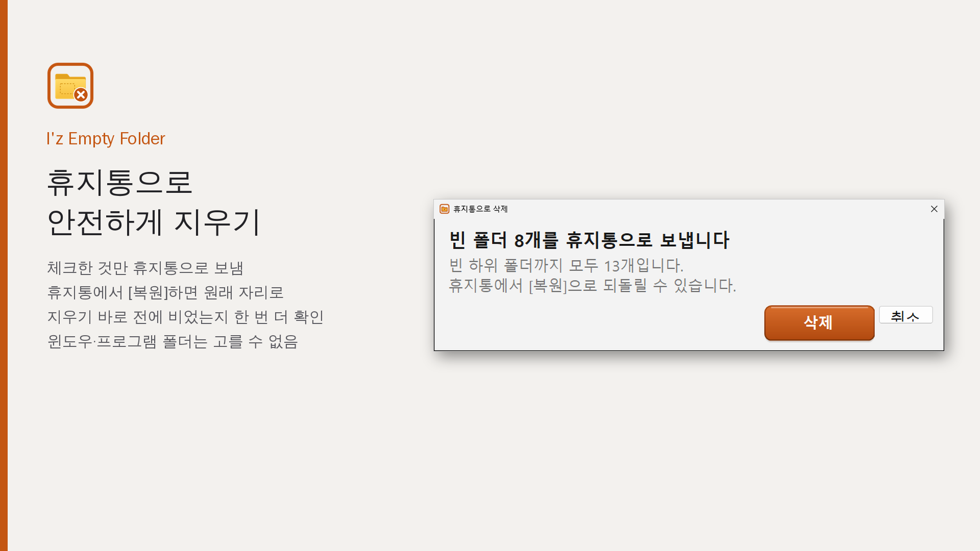
Task: Click the orange 삭제 button
Action: (x=819, y=322)
